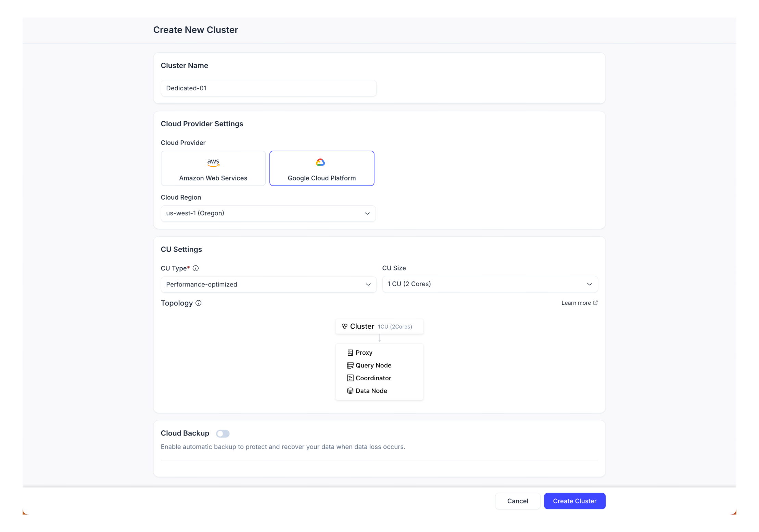Image resolution: width=759 pixels, height=532 pixels.
Task: Click the Cloud Region label
Action: [181, 197]
